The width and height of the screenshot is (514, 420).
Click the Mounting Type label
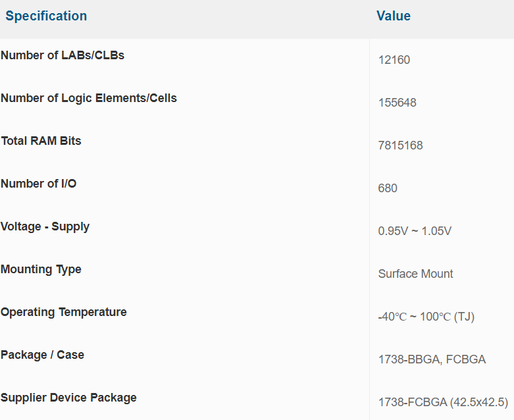click(x=41, y=269)
